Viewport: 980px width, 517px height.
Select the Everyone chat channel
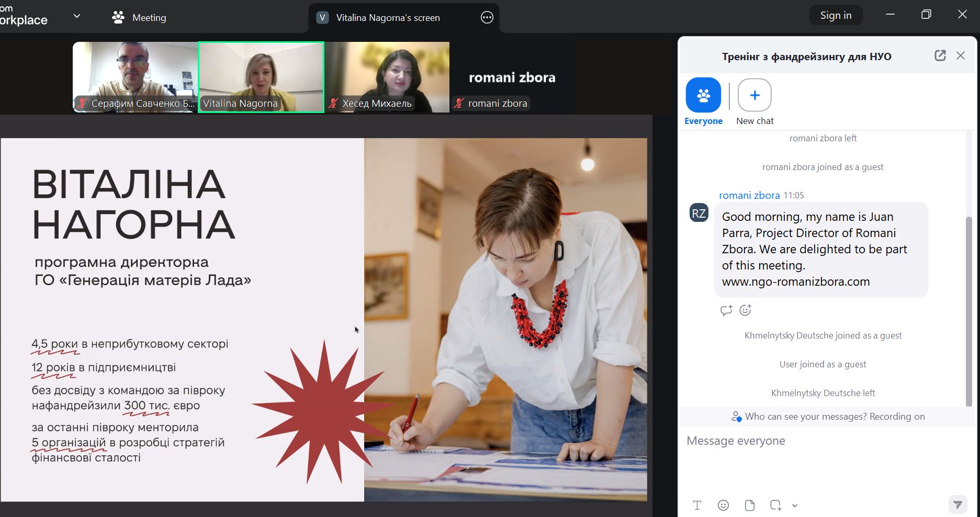point(703,96)
